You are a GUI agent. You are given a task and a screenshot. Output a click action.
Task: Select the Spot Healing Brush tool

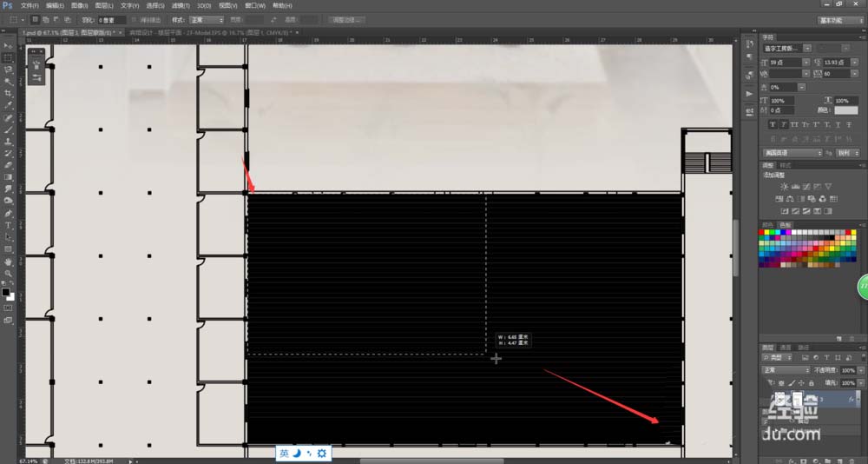point(9,118)
